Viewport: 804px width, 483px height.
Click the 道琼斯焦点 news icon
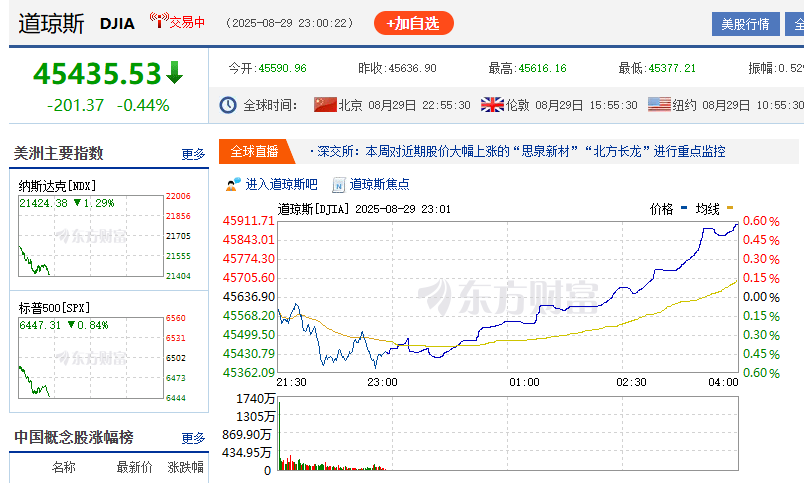[x=338, y=185]
